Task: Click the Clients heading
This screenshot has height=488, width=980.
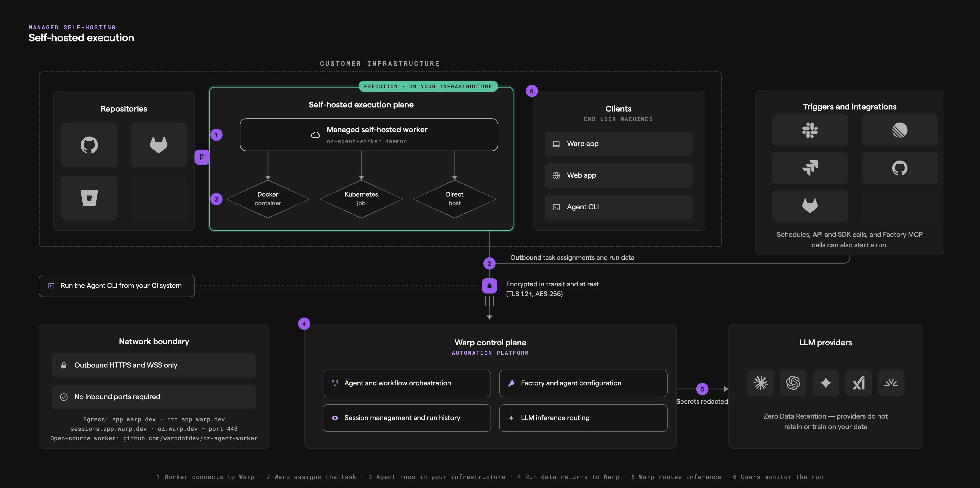Action: pyautogui.click(x=618, y=109)
